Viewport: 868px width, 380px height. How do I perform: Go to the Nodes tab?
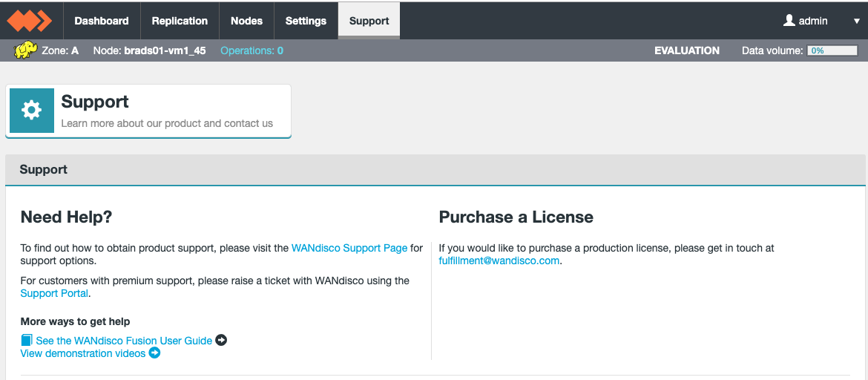tap(246, 21)
